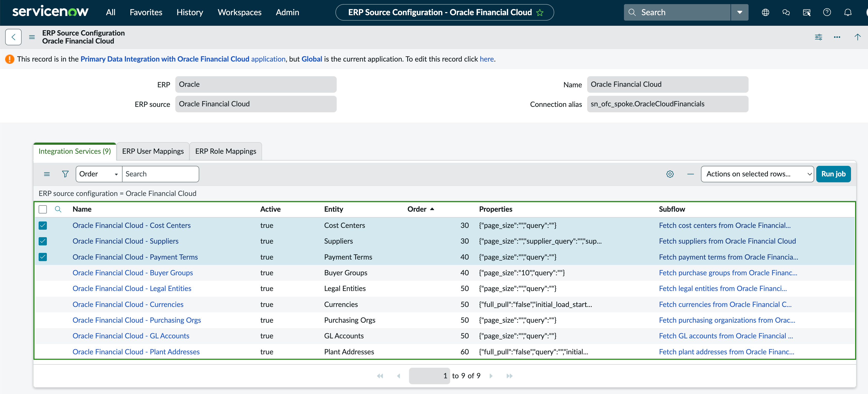Viewport: 868px width, 394px height.
Task: Uncheck the Suppliers row checkbox
Action: pyautogui.click(x=43, y=241)
